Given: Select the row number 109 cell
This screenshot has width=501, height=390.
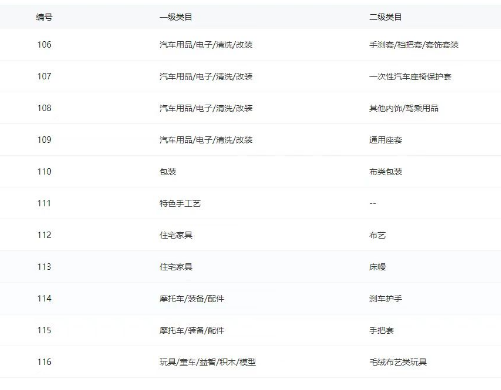Looking at the screenshot, I should point(44,140).
